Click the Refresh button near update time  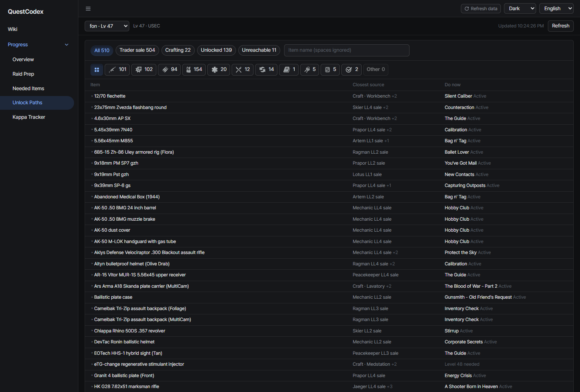(x=560, y=26)
